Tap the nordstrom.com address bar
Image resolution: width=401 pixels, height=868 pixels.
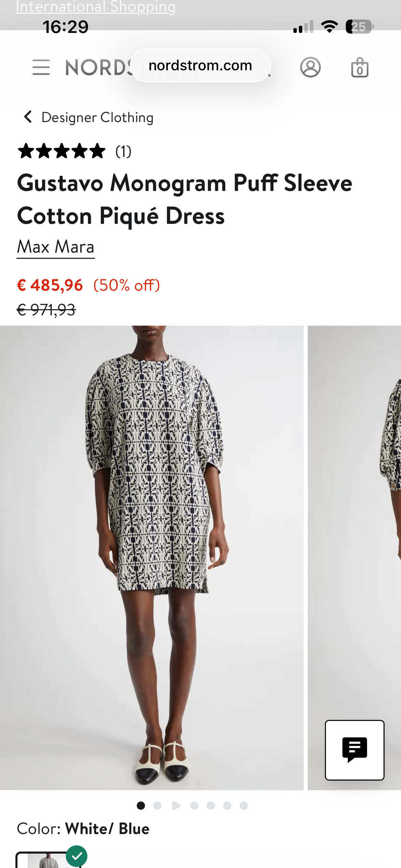(201, 65)
